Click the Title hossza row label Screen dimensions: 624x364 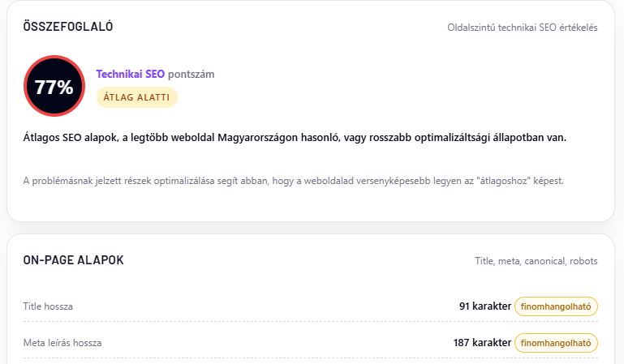[48, 306]
